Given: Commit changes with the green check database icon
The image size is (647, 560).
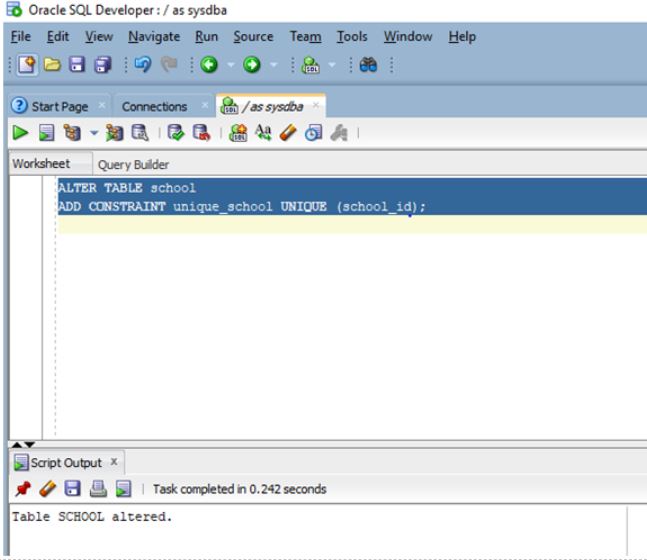Looking at the screenshot, I should click(x=176, y=133).
